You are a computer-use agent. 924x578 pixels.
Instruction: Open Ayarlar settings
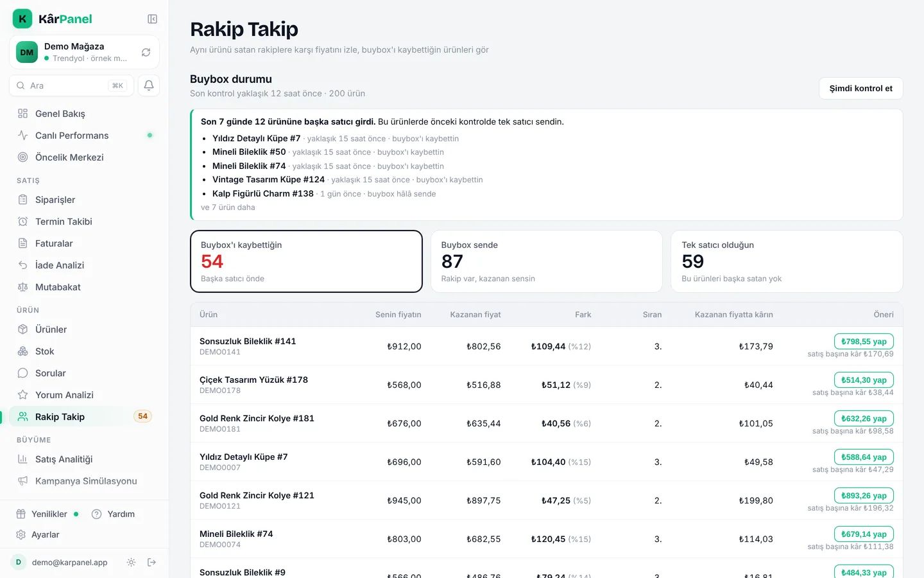click(38, 534)
